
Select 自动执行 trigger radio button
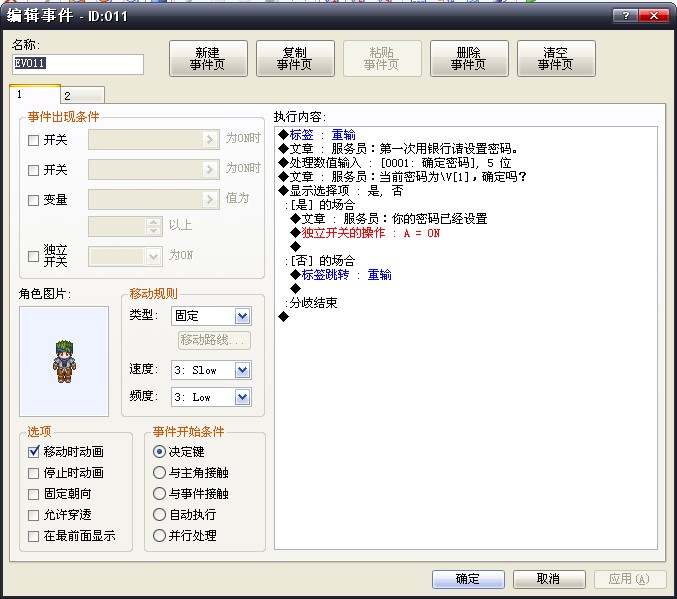tap(159, 515)
